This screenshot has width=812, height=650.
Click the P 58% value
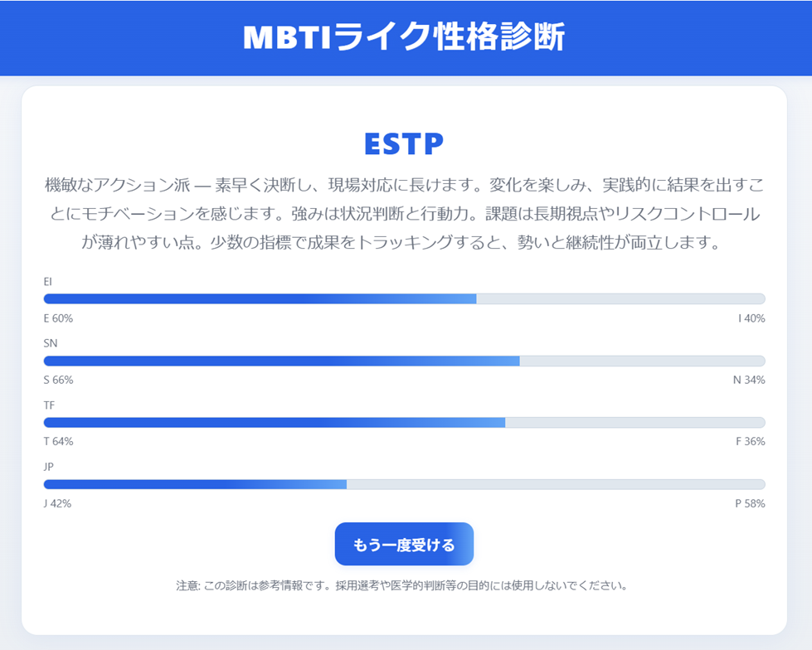point(750,504)
